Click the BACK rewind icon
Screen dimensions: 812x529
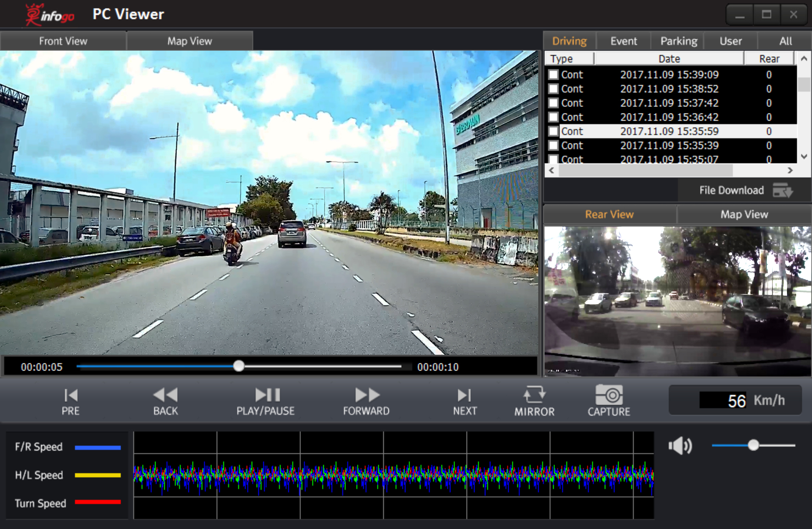(x=166, y=395)
